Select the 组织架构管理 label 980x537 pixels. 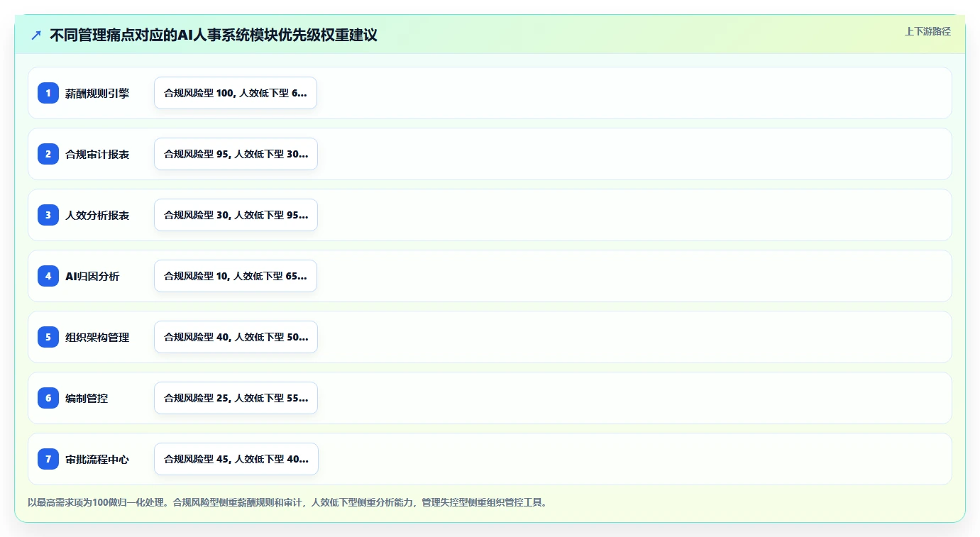tap(97, 337)
